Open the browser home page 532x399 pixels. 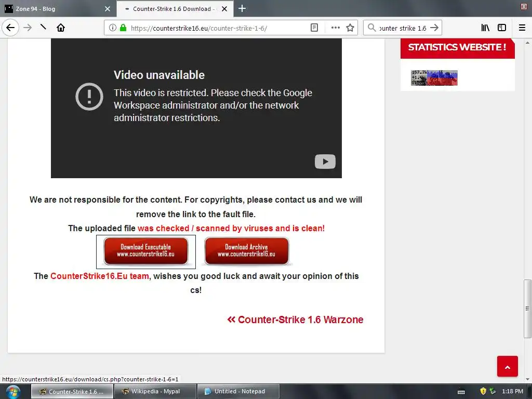[61, 28]
